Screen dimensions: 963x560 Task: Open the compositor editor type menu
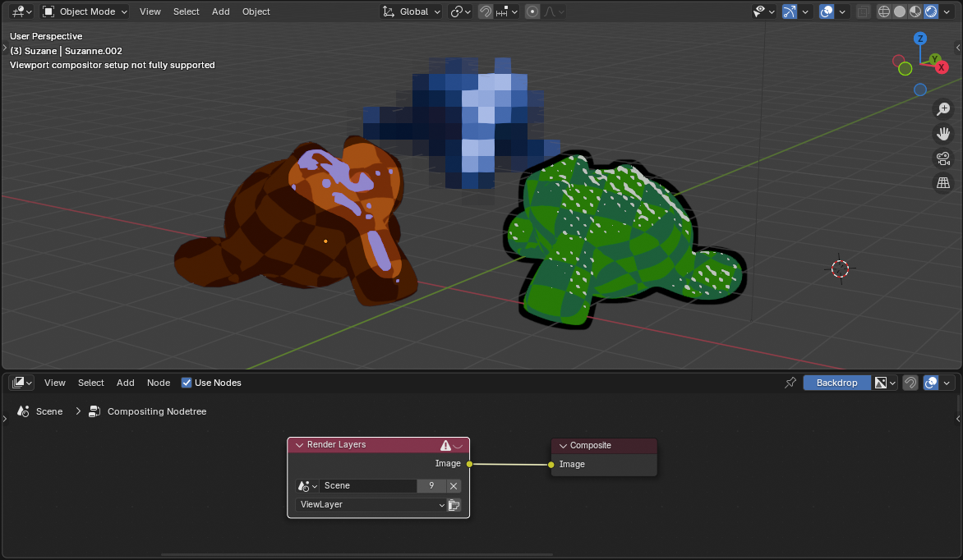click(22, 383)
